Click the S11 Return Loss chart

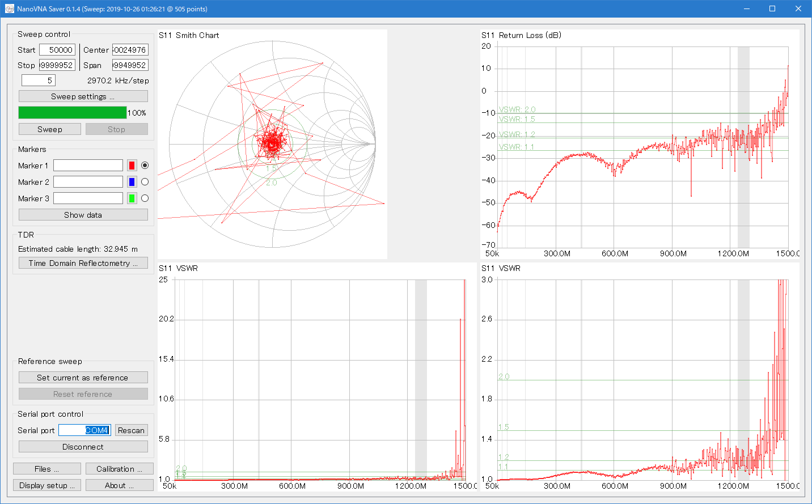point(640,145)
